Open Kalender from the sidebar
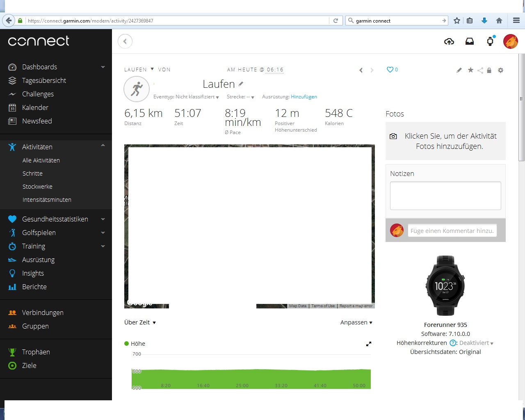 pos(35,107)
